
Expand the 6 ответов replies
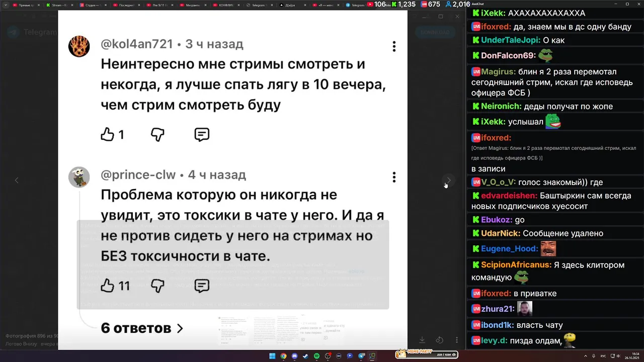142,328
